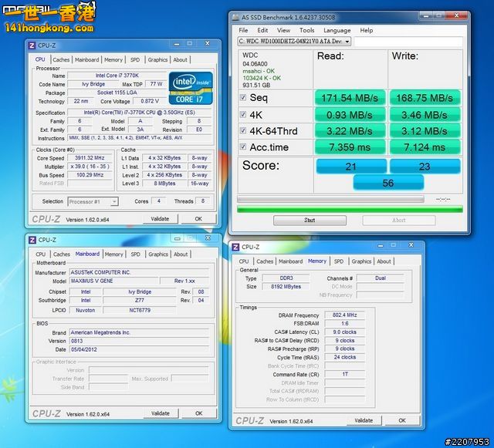Open the Tools menu in AS SSD Benchmark
Screen dimensions: 494x448
pyautogui.click(x=306, y=31)
